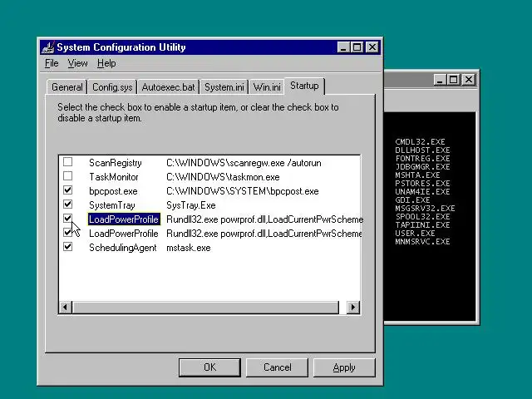Open the Autoexec.bat tab
532x399 pixels.
168,87
